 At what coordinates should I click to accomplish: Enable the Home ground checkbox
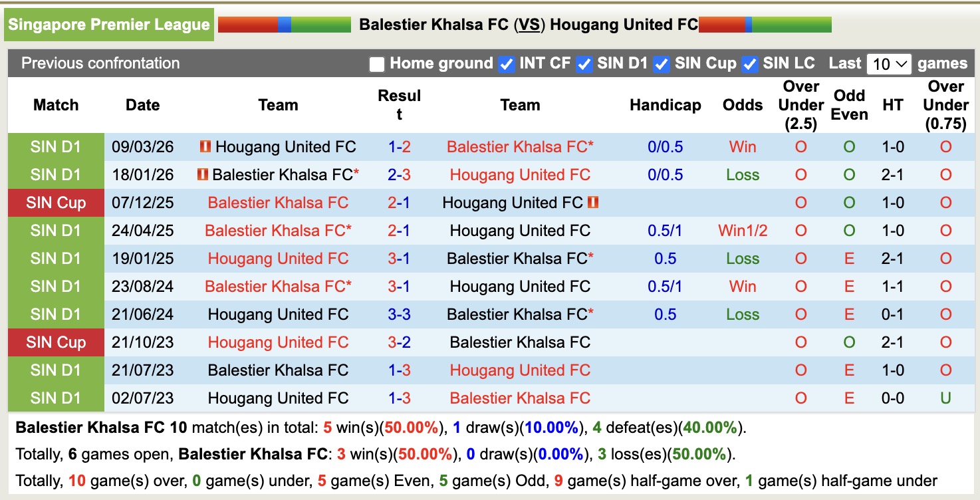(x=376, y=64)
